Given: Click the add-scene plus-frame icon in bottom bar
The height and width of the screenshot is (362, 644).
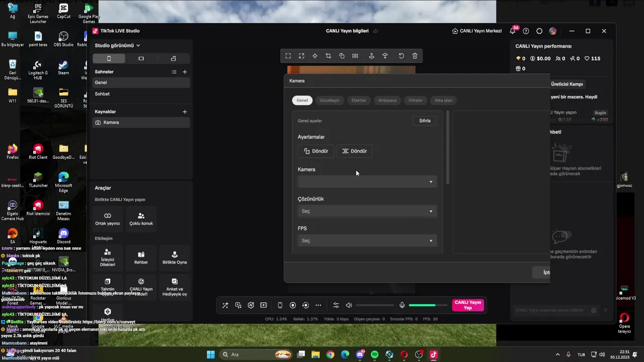Looking at the screenshot, I should (263, 305).
